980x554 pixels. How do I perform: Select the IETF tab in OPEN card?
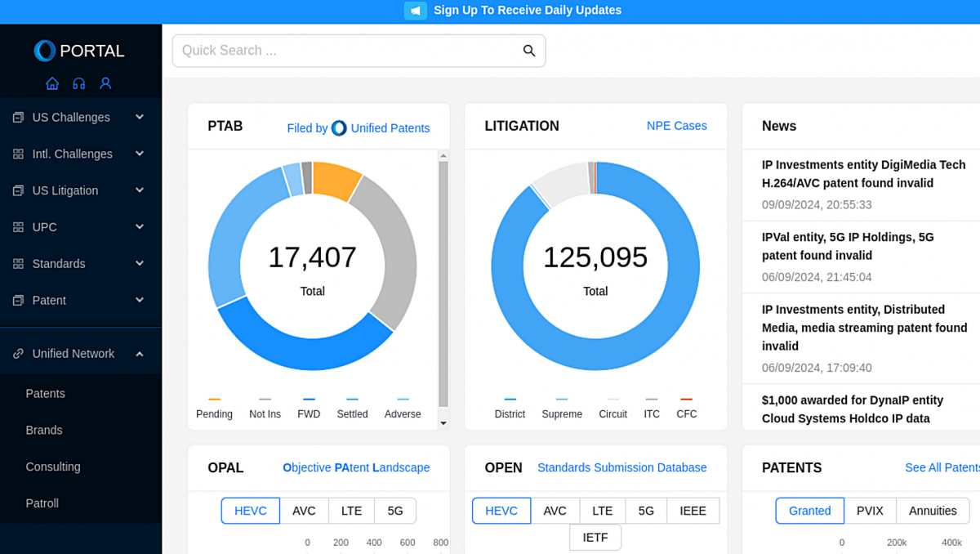pos(595,538)
